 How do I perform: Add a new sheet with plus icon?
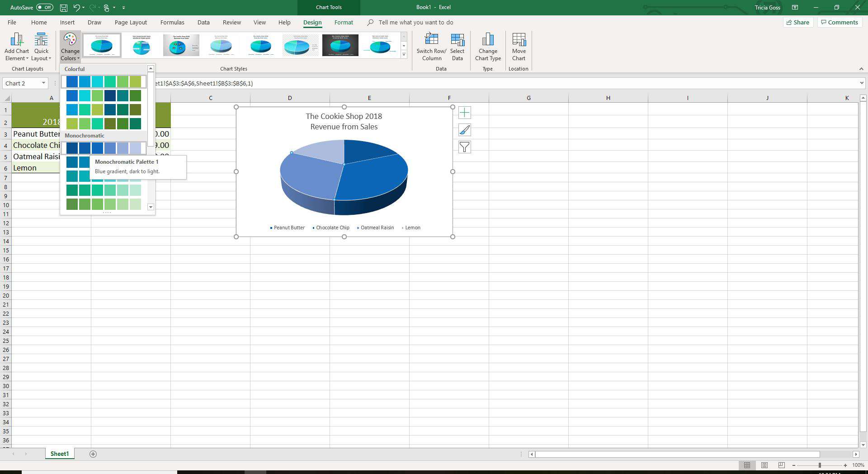[x=93, y=454]
